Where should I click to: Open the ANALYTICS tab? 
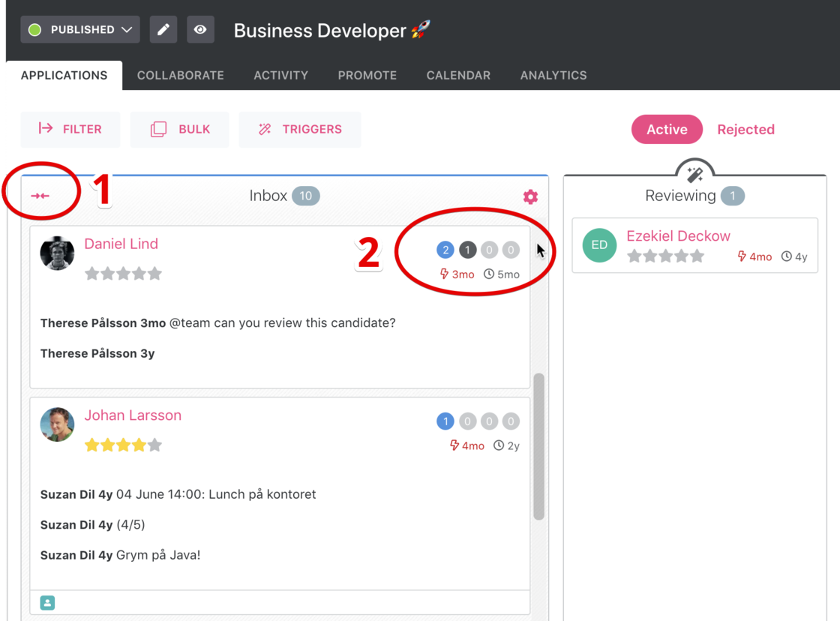click(x=553, y=76)
